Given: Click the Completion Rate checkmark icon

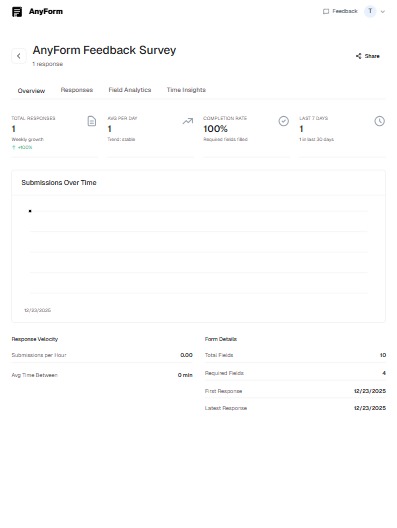Looking at the screenshot, I should 284,121.
